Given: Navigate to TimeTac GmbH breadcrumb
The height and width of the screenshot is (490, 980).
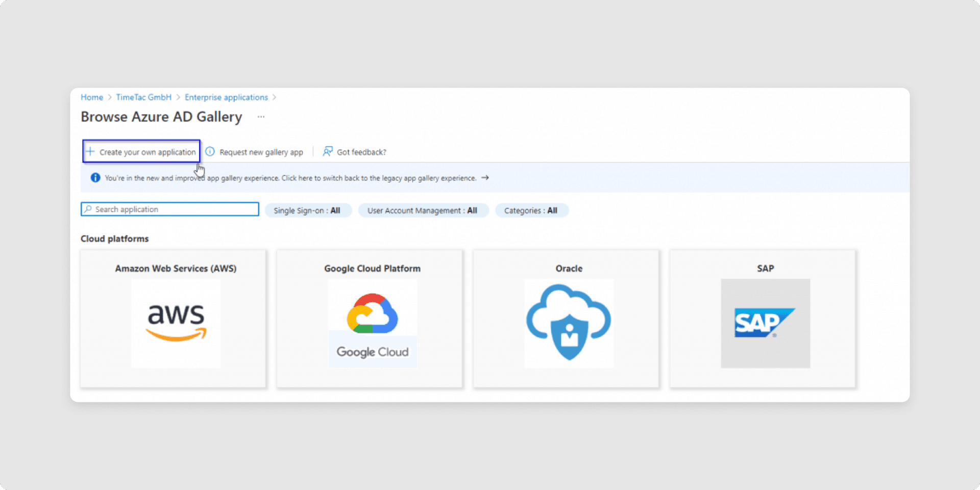Looking at the screenshot, I should click(143, 97).
